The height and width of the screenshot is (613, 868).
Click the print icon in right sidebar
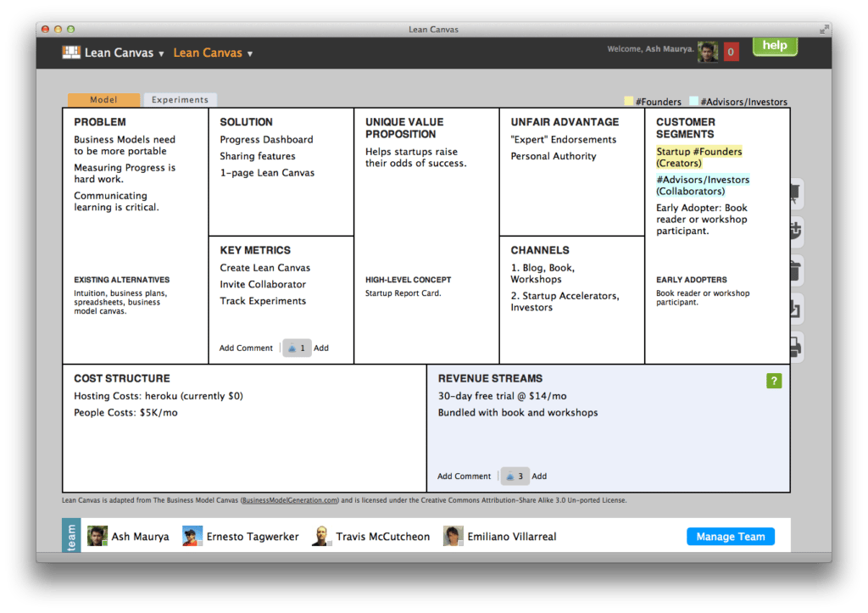tap(796, 347)
